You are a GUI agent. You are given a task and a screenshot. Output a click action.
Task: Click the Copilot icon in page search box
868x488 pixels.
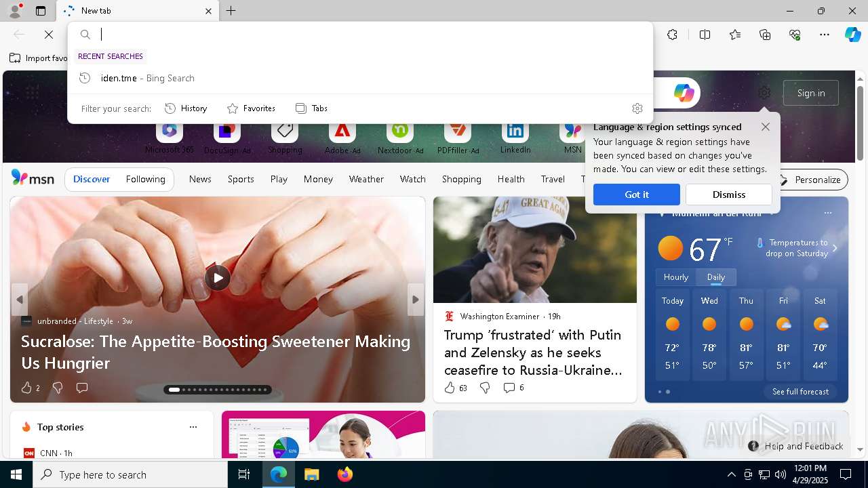coord(684,93)
